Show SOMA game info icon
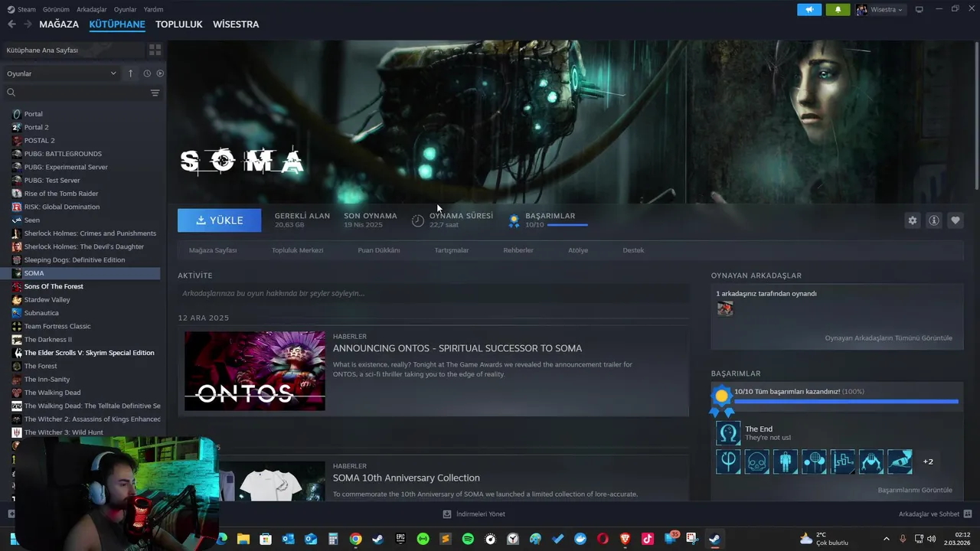The width and height of the screenshot is (980, 551). (933, 220)
